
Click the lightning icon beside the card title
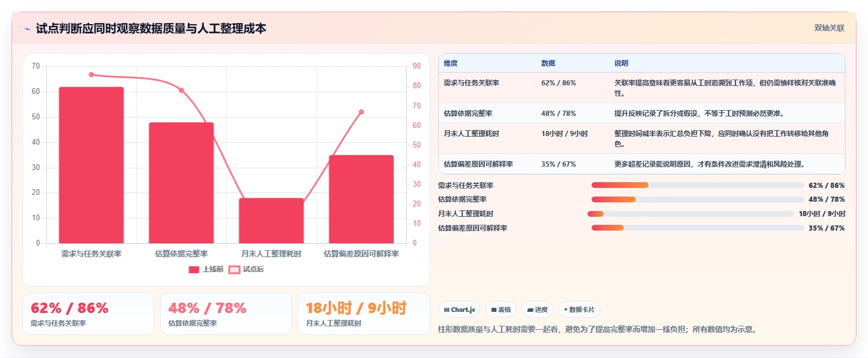click(27, 28)
